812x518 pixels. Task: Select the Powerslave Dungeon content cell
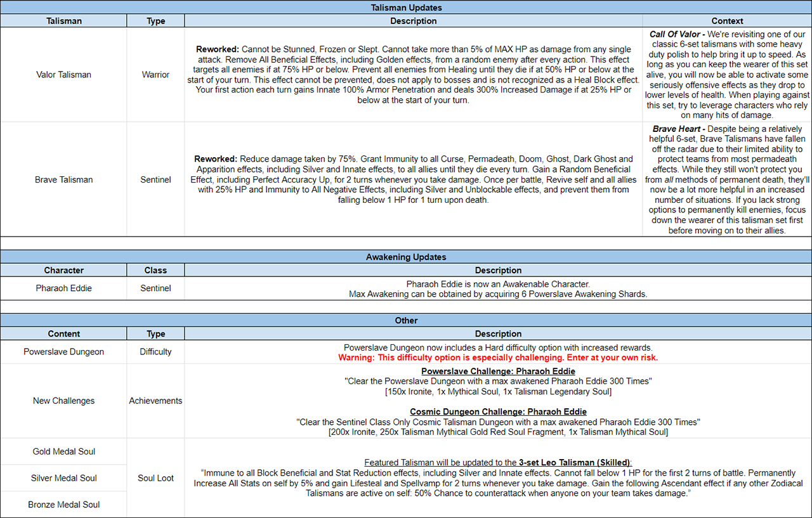click(63, 351)
